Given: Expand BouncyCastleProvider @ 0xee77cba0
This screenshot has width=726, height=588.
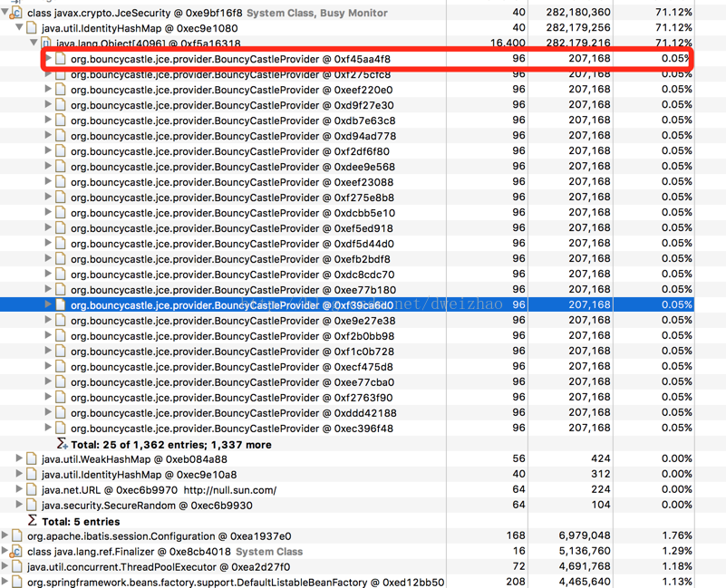Looking at the screenshot, I should [48, 381].
